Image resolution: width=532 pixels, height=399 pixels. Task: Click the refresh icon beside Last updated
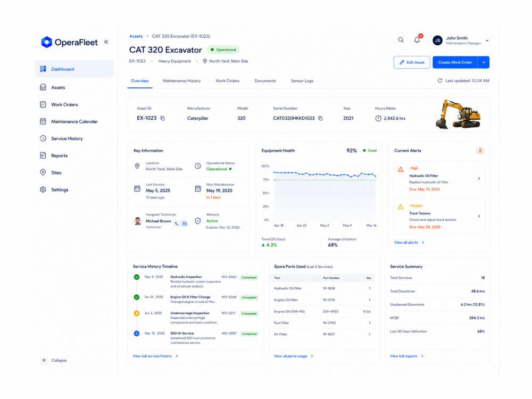[x=440, y=81]
